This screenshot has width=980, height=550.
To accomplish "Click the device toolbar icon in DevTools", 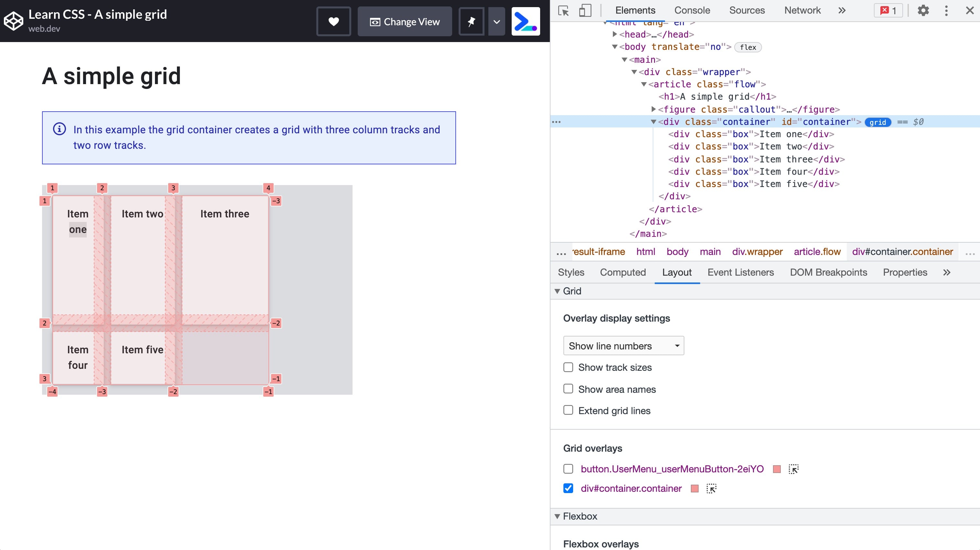I will pyautogui.click(x=584, y=10).
